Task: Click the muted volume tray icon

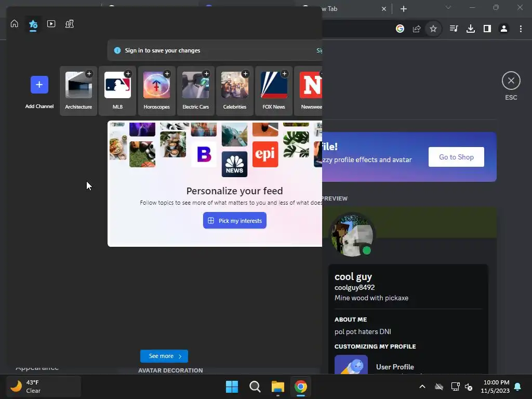Action: [x=469, y=387]
